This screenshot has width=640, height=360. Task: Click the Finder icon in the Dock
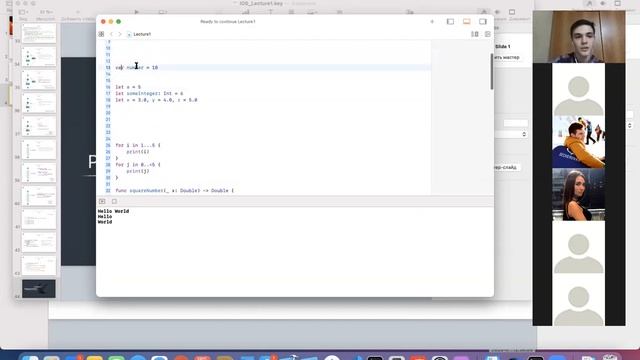(x=31, y=358)
